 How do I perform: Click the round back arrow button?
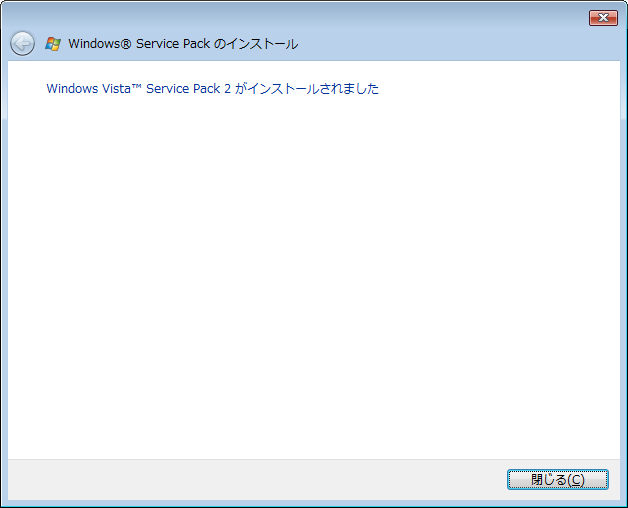tap(22, 43)
